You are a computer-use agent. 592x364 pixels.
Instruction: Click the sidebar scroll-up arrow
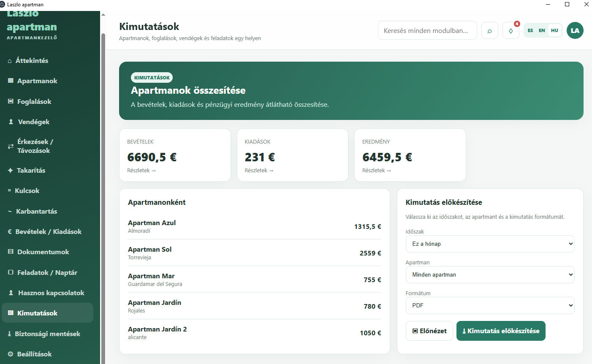pos(103,15)
